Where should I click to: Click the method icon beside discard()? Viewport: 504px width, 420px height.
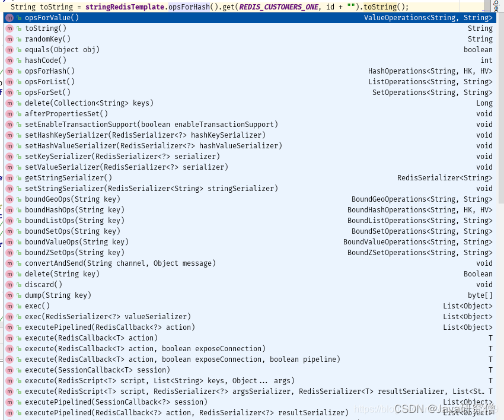tap(9, 285)
